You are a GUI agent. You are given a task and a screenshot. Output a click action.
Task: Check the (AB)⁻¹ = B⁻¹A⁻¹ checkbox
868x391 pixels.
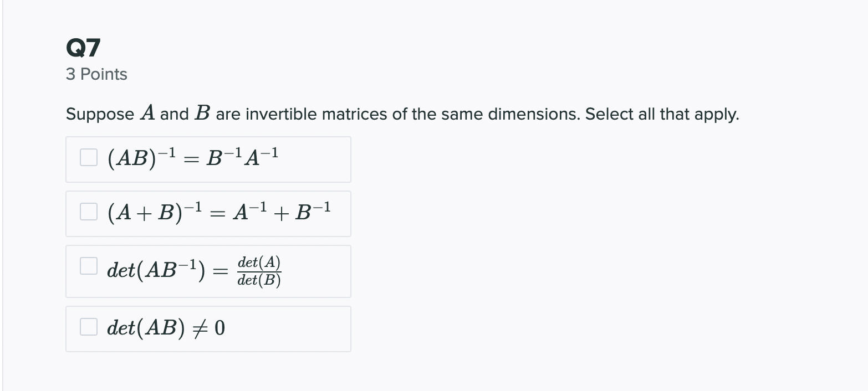tap(89, 158)
